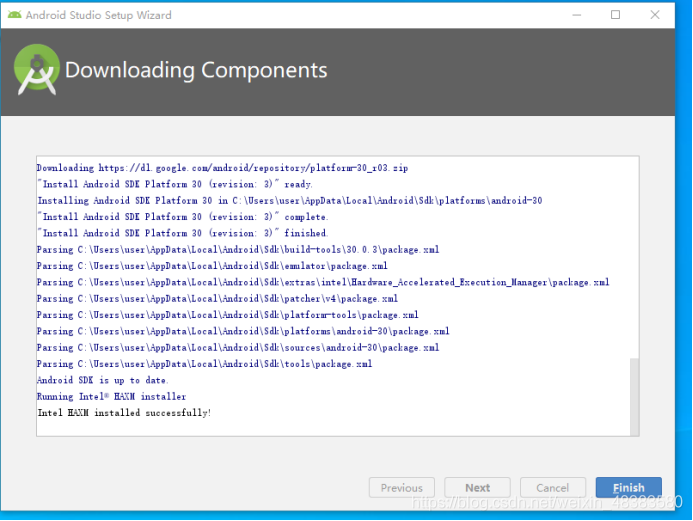Maximize the Setup Wizard window
Viewport: 693px width, 521px height.
[x=615, y=15]
